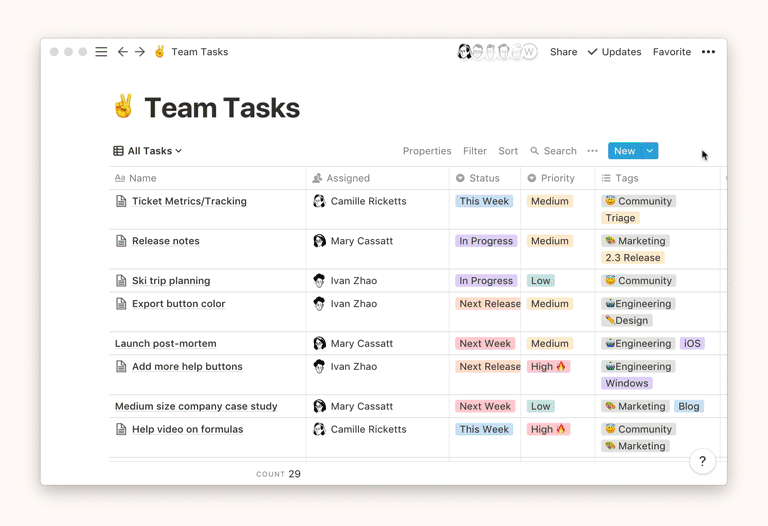This screenshot has height=526, width=768.
Task: Open the Status column header menu
Action: point(484,178)
